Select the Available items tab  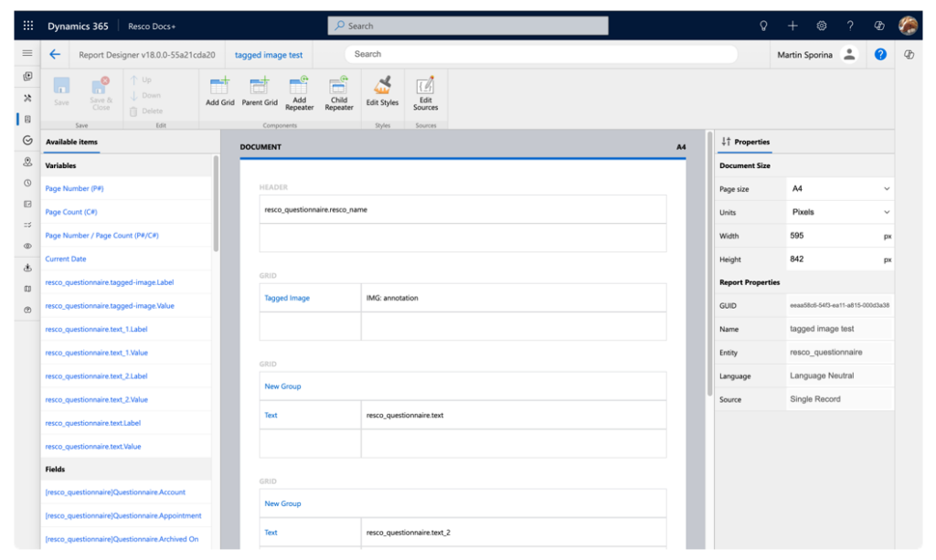click(71, 142)
